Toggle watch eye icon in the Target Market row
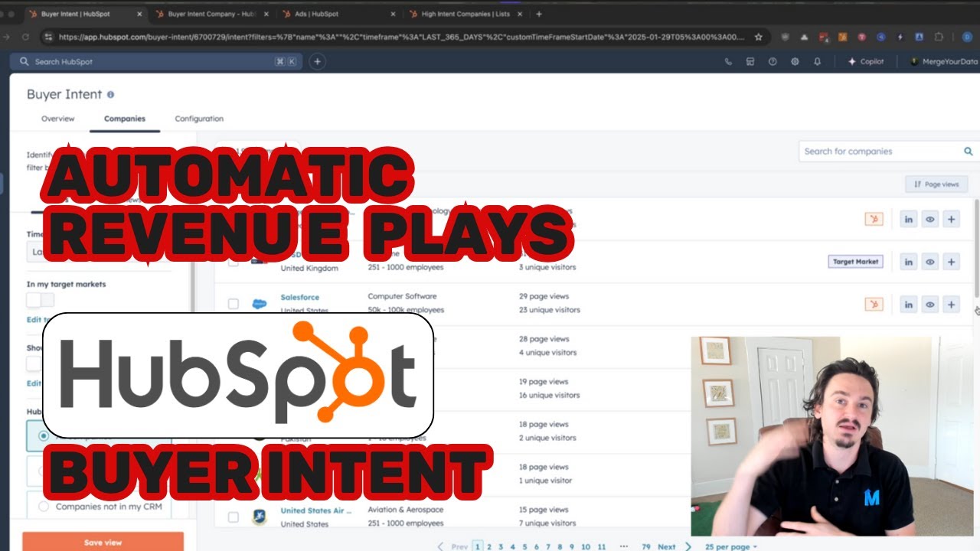The height and width of the screenshot is (551, 980). point(929,262)
